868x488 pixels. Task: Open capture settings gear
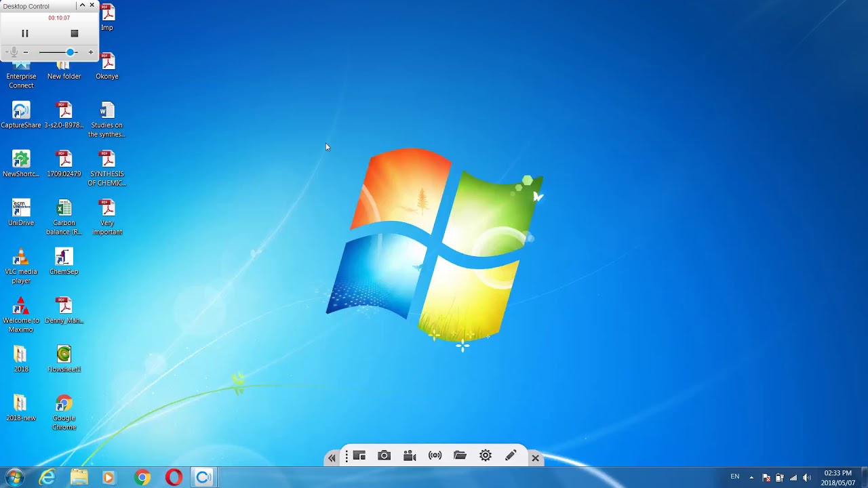(486, 456)
